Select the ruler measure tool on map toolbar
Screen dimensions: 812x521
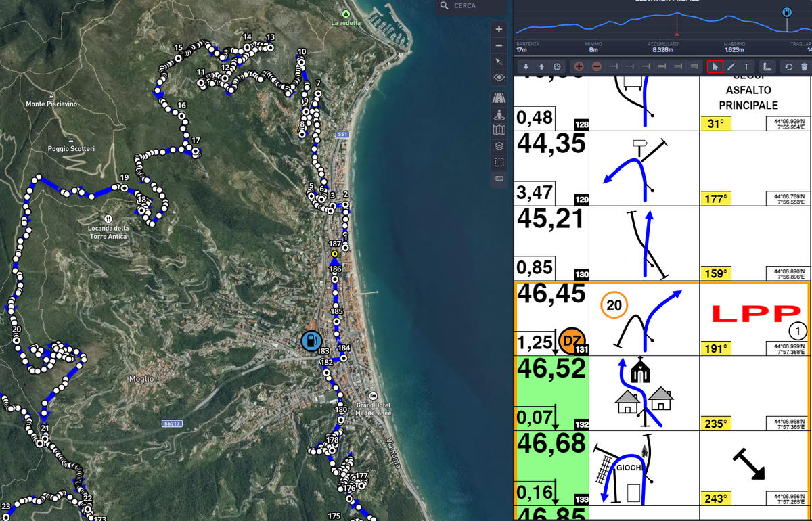click(499, 179)
